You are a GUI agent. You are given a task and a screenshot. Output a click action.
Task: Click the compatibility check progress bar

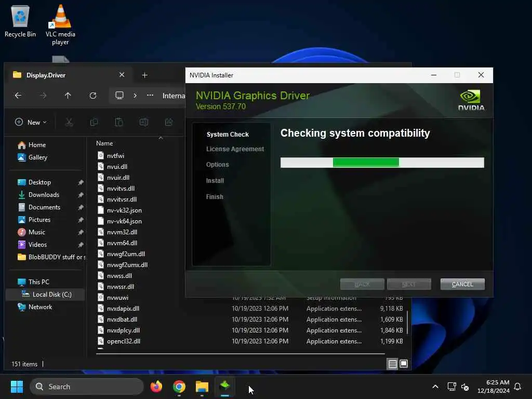[x=382, y=163]
